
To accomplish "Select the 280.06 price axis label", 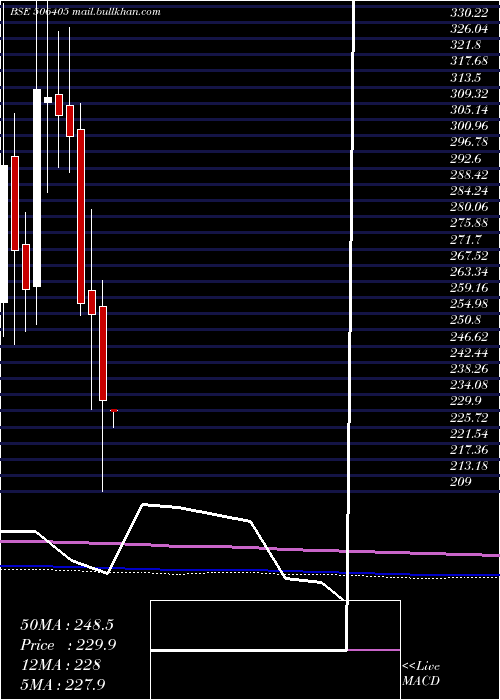I will pos(469,207).
